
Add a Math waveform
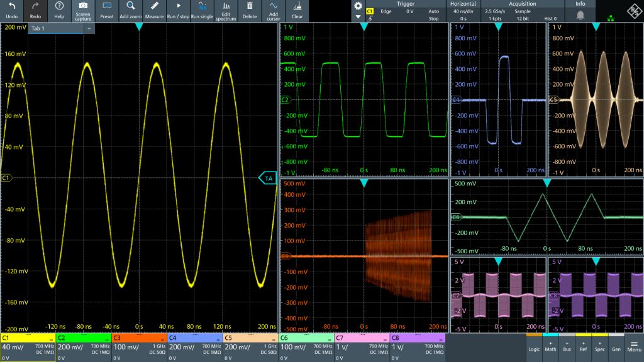point(550,347)
